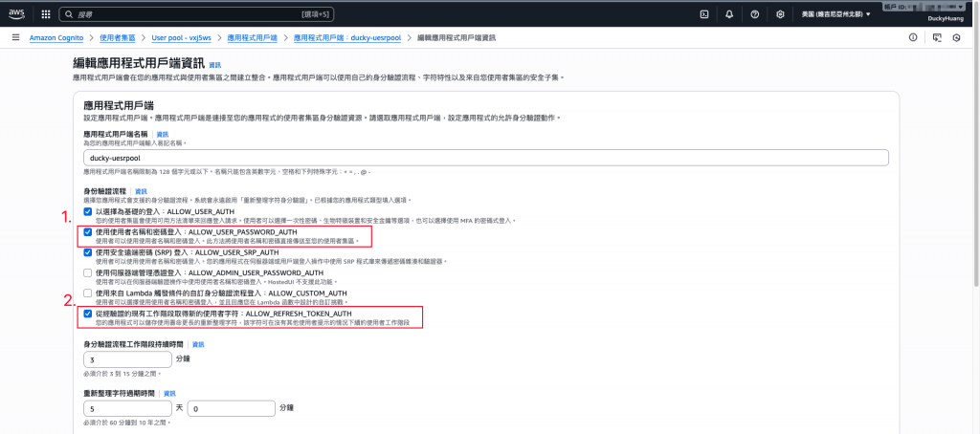Click the 必須介於 60 分鐘到 10 年之間 hint text
This screenshot has height=434, width=980.
point(127,423)
